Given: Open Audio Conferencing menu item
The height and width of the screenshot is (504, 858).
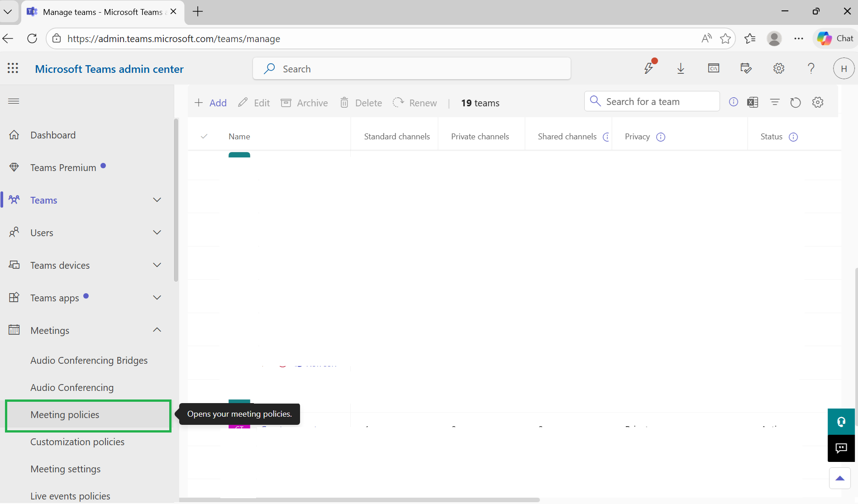Looking at the screenshot, I should pyautogui.click(x=72, y=387).
